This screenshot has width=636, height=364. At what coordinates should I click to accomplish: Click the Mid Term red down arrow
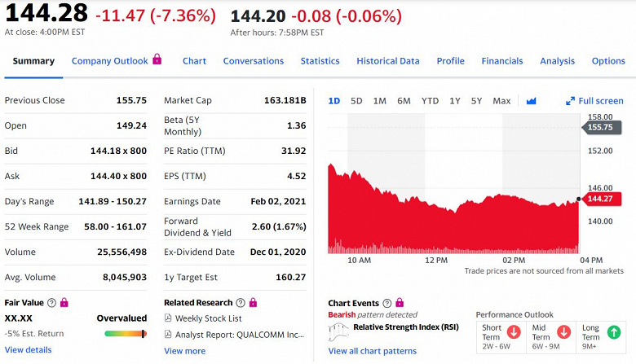click(563, 332)
